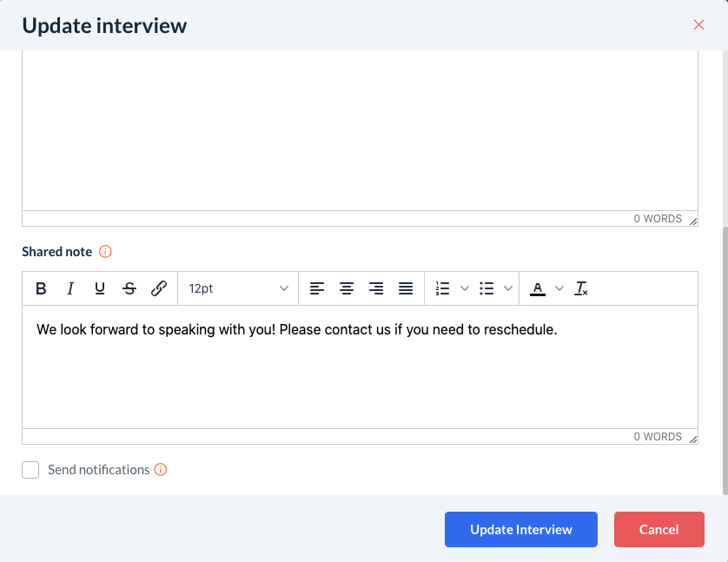The image size is (728, 562).
Task: Expand bullet list style options
Action: [x=509, y=288]
